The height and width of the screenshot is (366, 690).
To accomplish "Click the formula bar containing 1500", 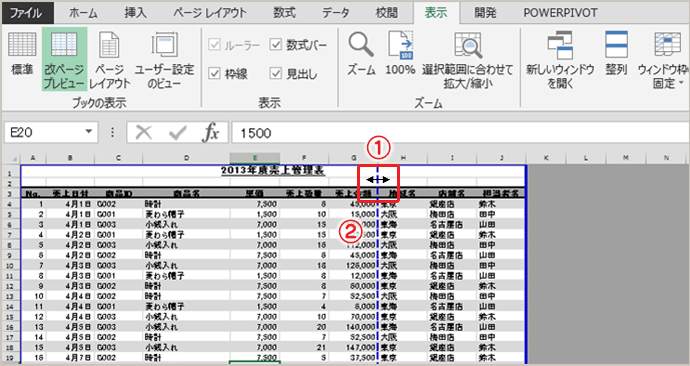I will (460, 132).
